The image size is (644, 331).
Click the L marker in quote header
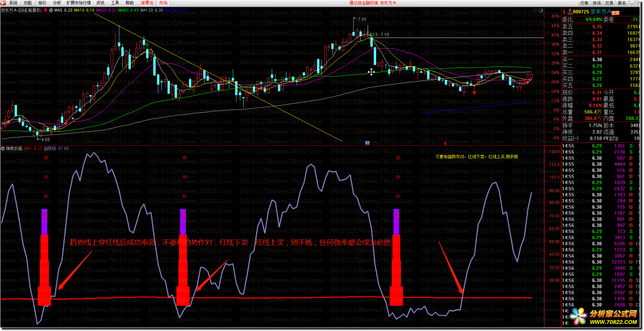click(564, 12)
